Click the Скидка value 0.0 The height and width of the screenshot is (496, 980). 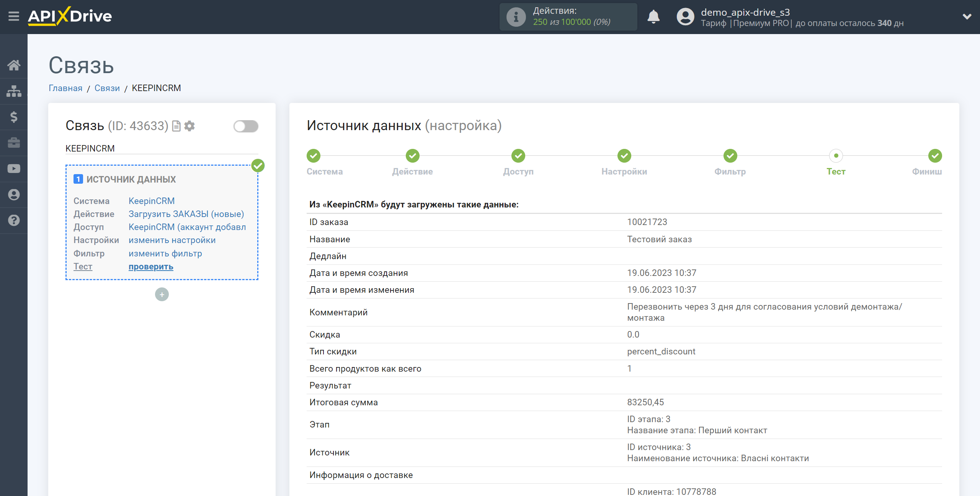(x=633, y=334)
